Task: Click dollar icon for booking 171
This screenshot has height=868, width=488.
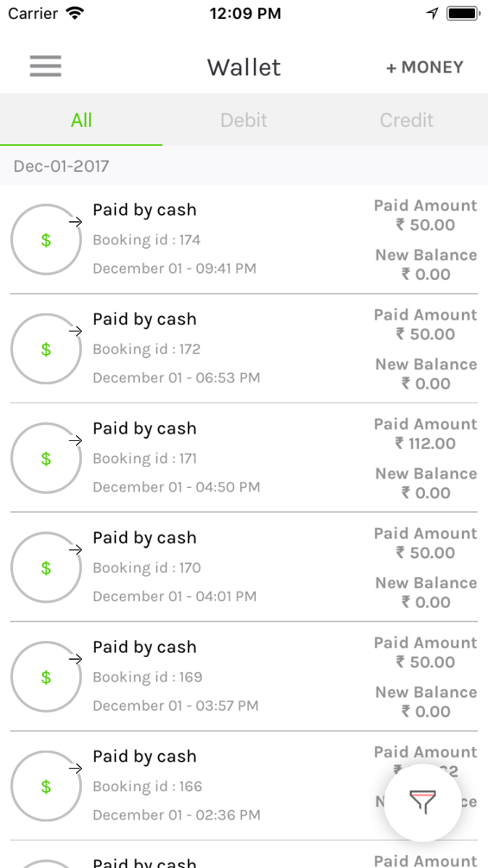Action: tap(46, 459)
